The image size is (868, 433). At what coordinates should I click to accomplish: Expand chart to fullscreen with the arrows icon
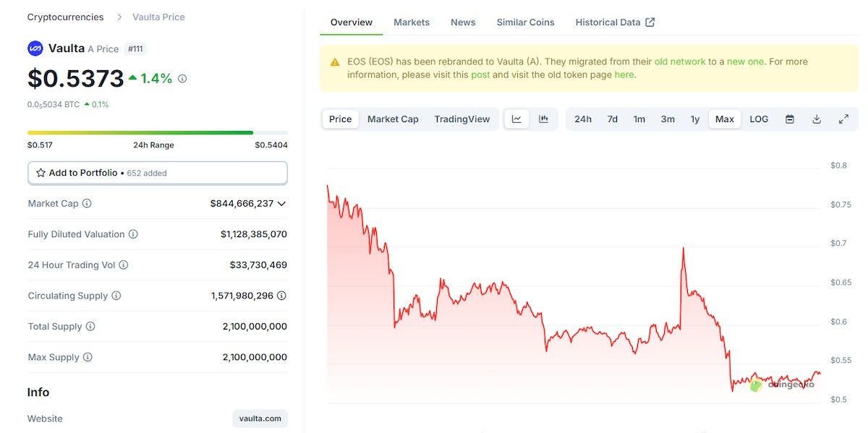coord(843,119)
